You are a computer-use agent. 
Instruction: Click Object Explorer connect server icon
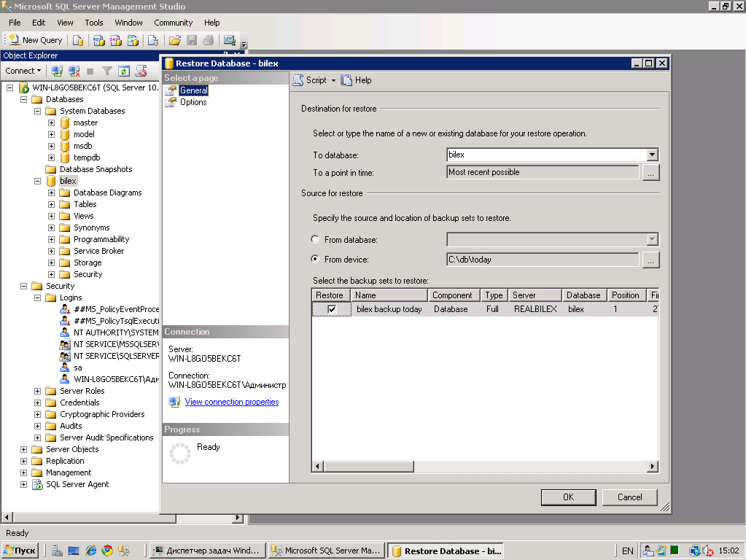pyautogui.click(x=57, y=71)
